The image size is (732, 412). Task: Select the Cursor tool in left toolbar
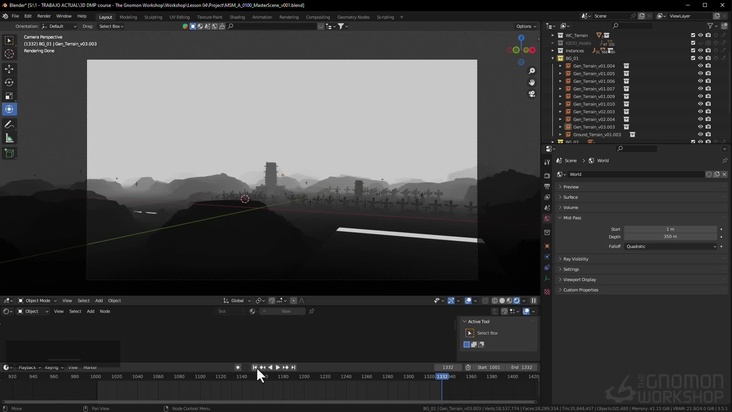9,54
